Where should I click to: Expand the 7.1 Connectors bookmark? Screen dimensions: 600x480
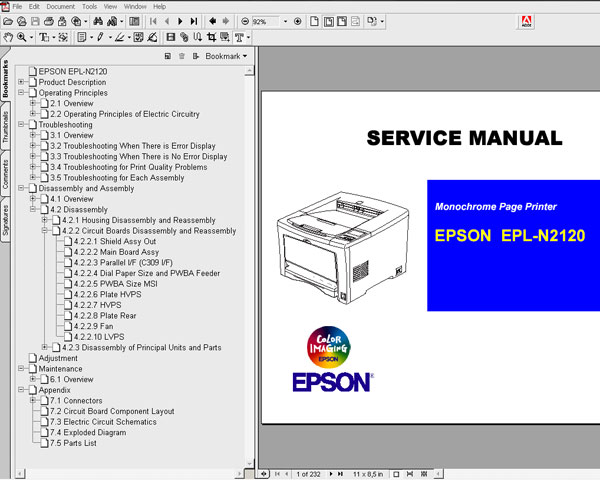[x=33, y=400]
